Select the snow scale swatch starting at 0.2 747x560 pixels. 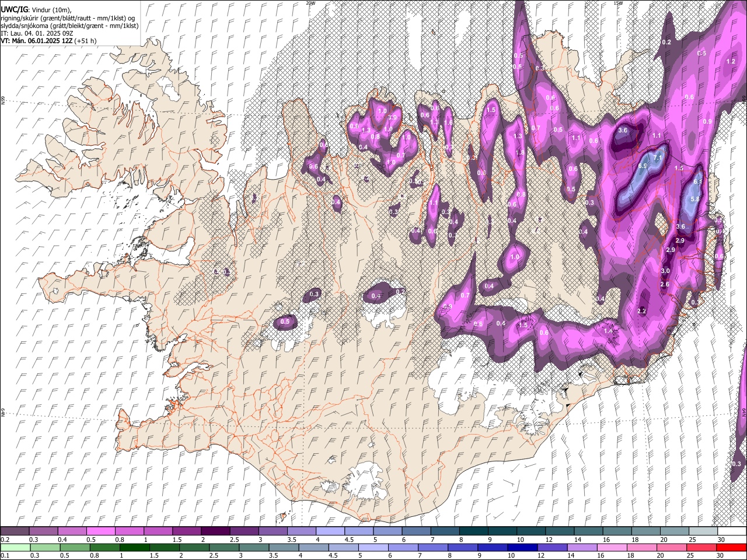coord(15,531)
